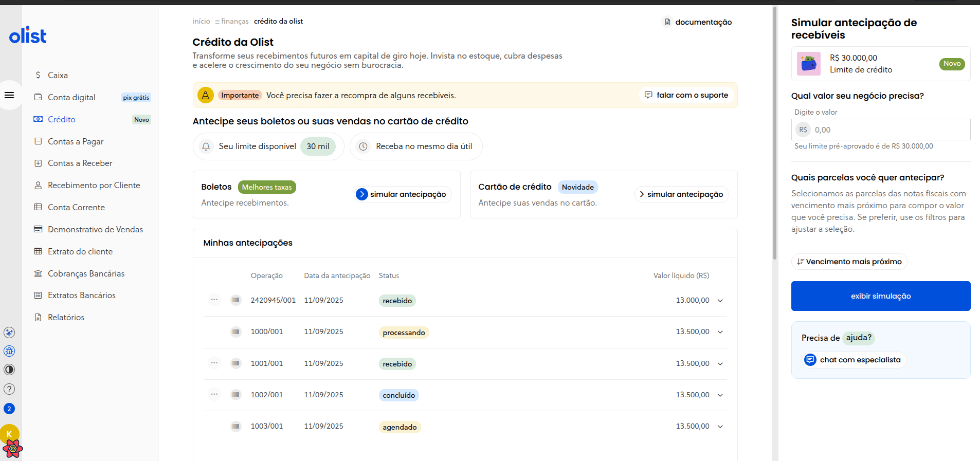Click the bug report icon
Viewport: 980px width, 461px height.
(9, 351)
